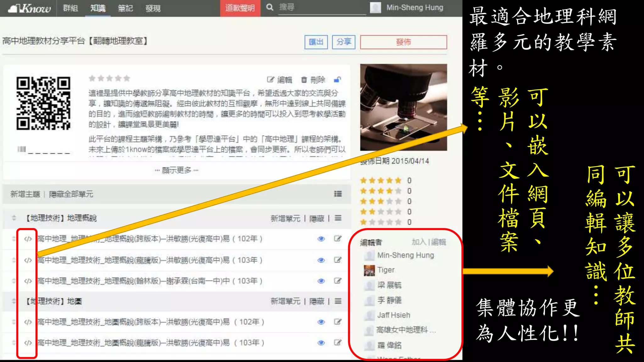Edit the 地理概說(翰林版) unit
Viewport: 644px width, 362px height.
(x=338, y=281)
